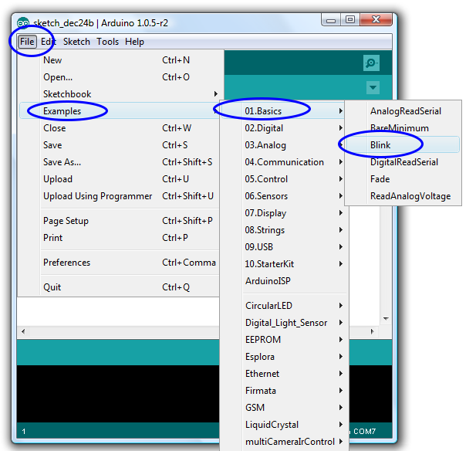Expand the LiquidCrystal library examples
The height and width of the screenshot is (451, 476).
click(285, 425)
